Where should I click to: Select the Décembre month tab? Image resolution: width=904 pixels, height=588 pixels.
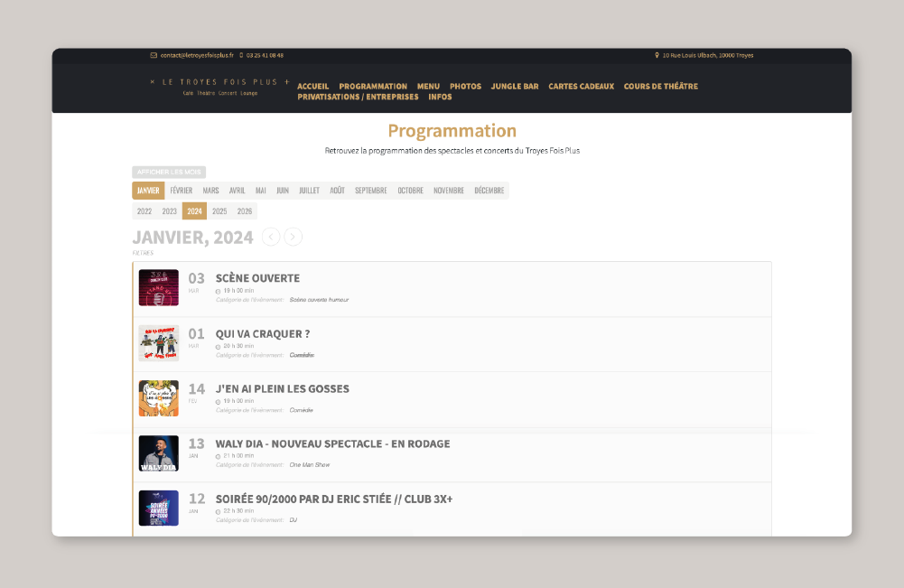click(489, 191)
